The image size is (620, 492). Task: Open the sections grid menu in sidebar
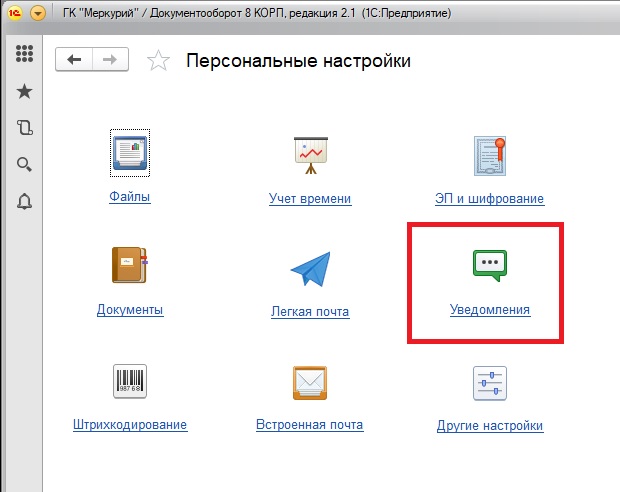pyautogui.click(x=25, y=56)
